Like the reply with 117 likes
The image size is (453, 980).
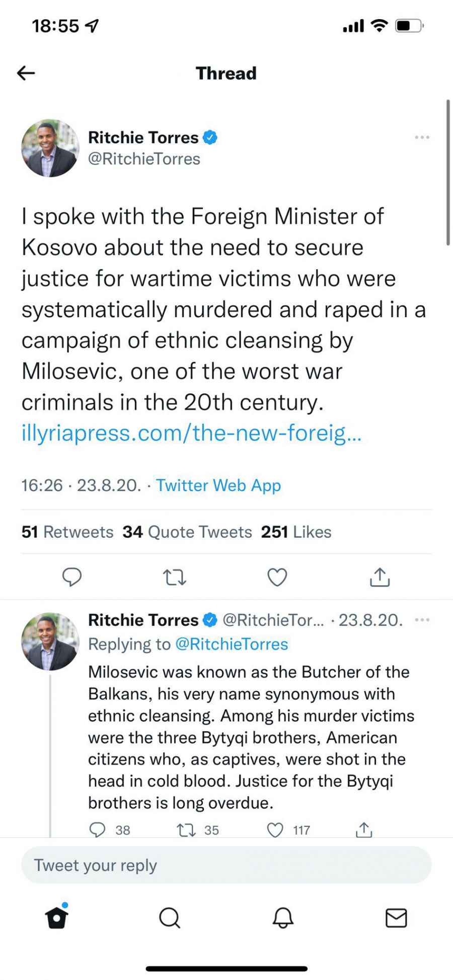(x=275, y=830)
